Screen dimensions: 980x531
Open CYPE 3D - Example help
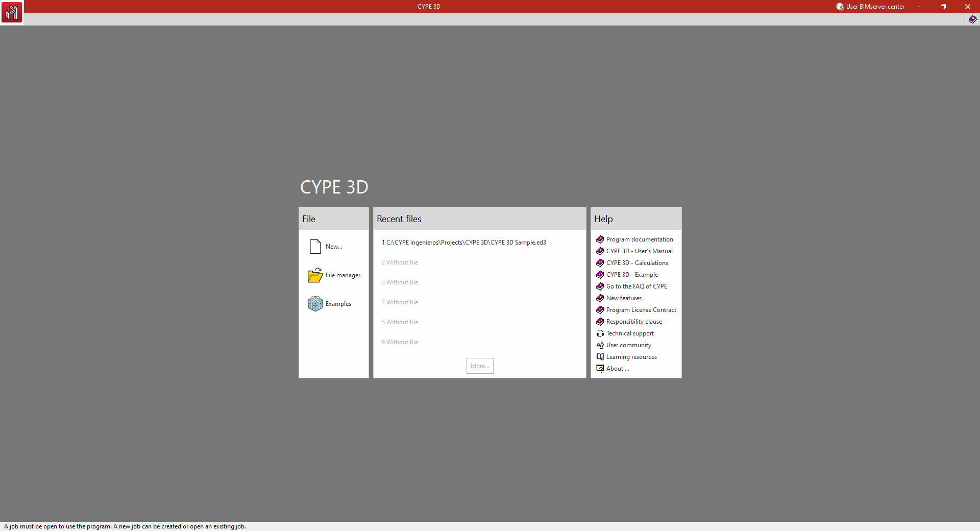(x=632, y=275)
